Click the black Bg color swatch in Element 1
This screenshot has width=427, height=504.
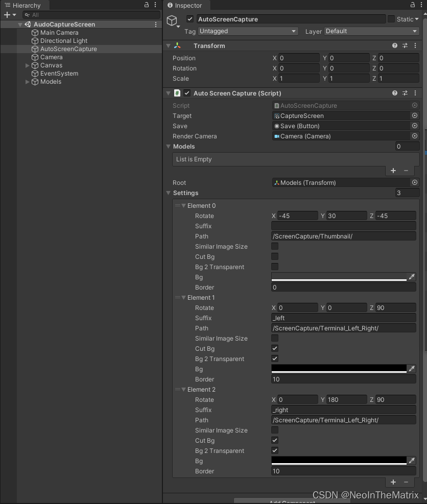(340, 369)
